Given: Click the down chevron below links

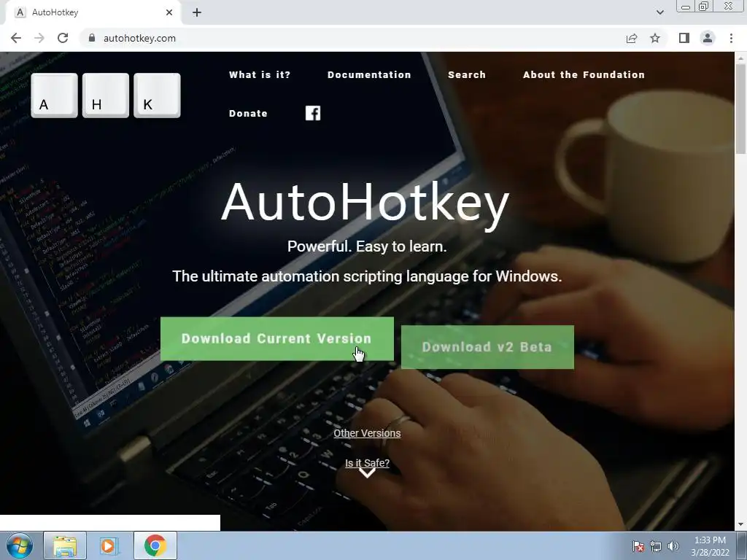Looking at the screenshot, I should point(367,472).
